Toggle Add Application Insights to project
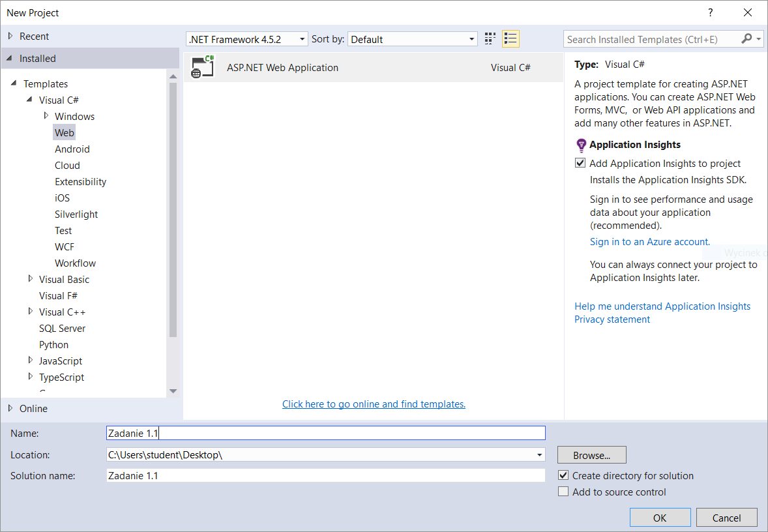The height and width of the screenshot is (532, 768). tap(580, 162)
